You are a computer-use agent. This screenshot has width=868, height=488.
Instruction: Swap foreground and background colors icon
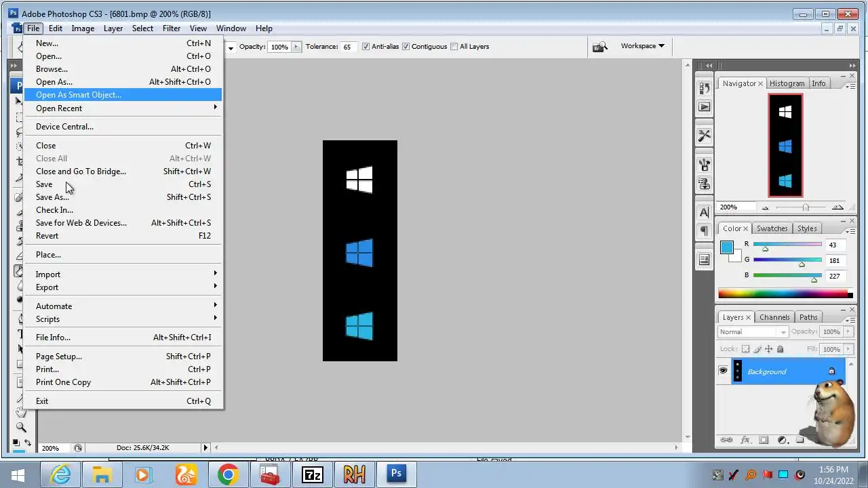[28, 443]
